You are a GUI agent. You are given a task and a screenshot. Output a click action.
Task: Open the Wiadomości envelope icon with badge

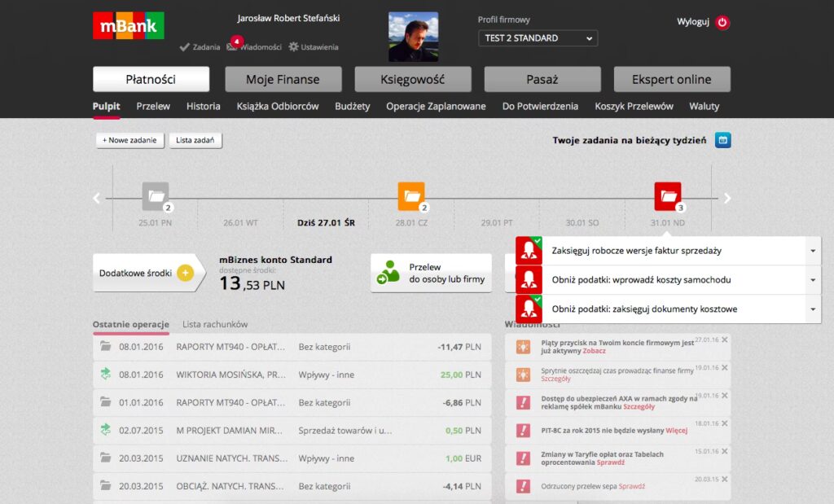click(232, 46)
